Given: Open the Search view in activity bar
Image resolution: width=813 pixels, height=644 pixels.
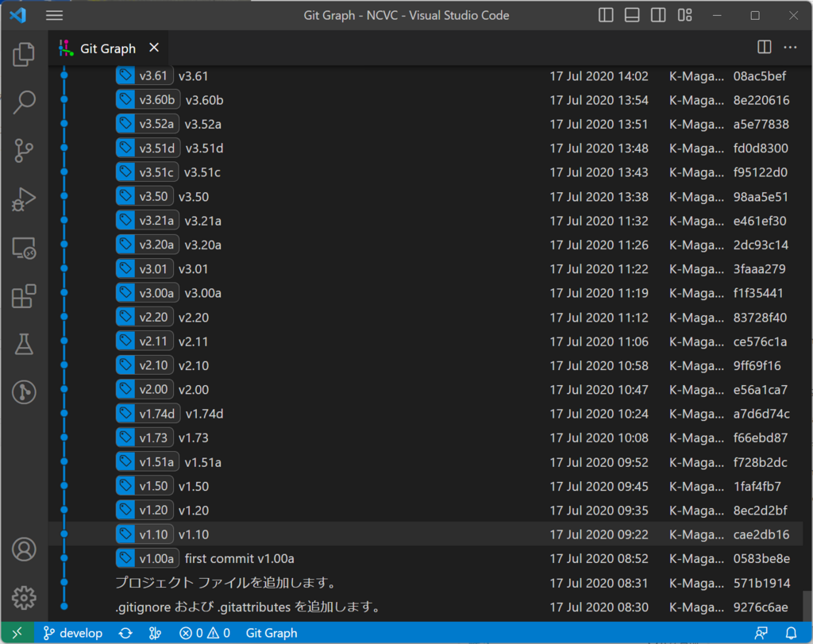Looking at the screenshot, I should 24,102.
